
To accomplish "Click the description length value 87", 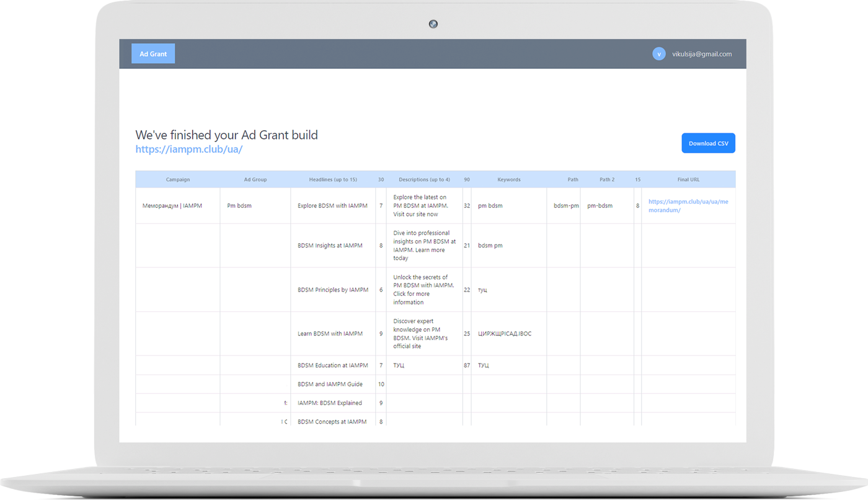I will (467, 365).
